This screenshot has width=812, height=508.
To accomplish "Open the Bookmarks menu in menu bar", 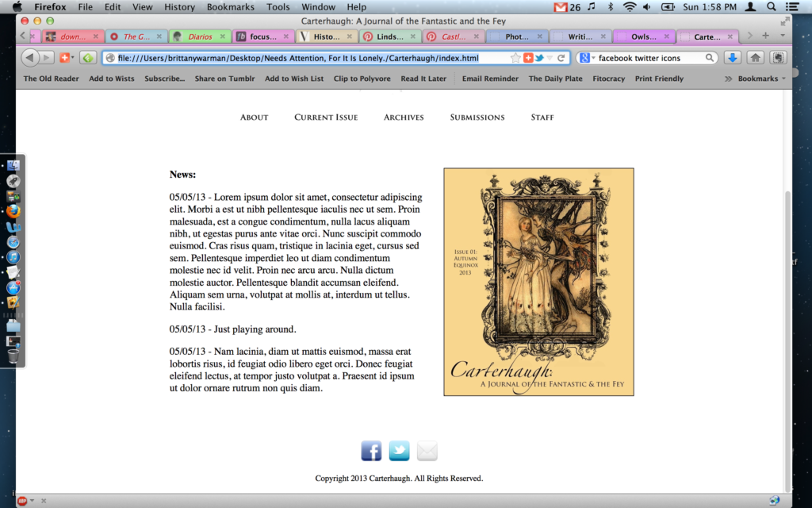I will coord(231,6).
